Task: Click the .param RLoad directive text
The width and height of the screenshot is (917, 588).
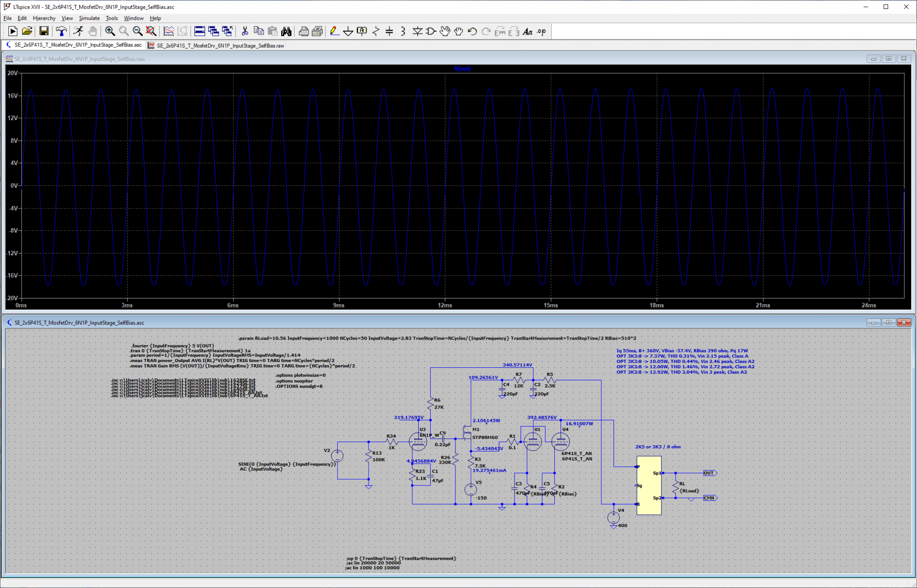Action: click(x=437, y=338)
